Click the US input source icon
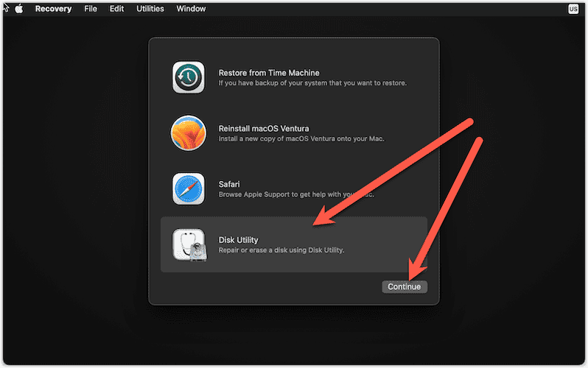 click(x=573, y=9)
